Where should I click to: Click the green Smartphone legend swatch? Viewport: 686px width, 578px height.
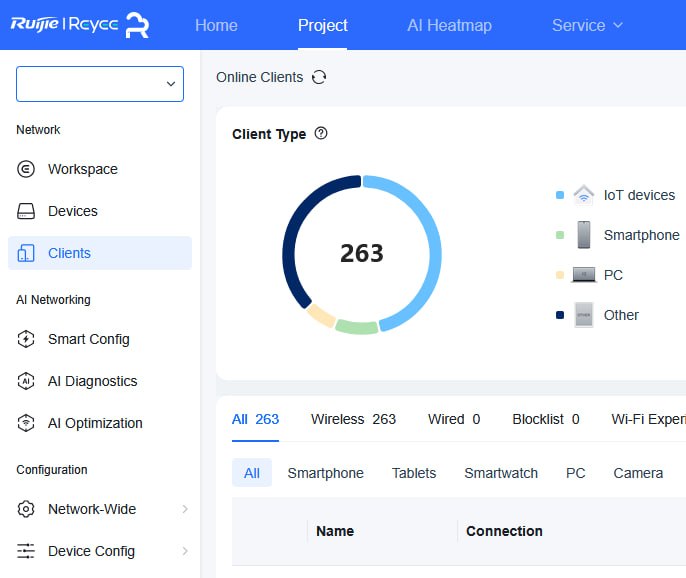(x=560, y=235)
